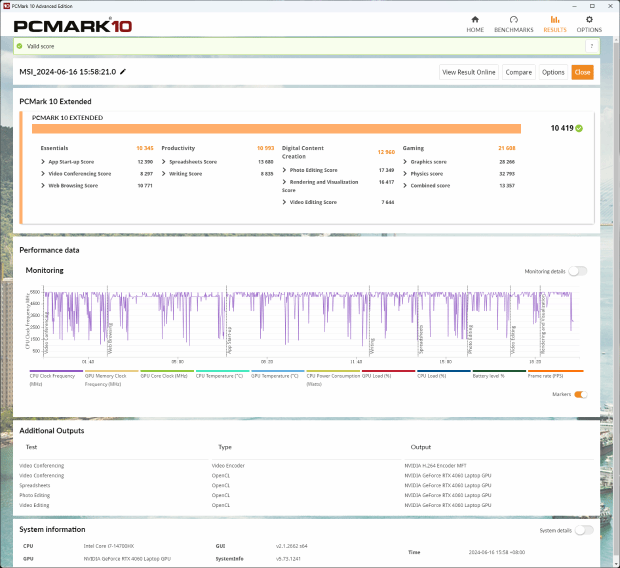
Task: Click the green valid score checkmark icon
Action: coord(19,46)
